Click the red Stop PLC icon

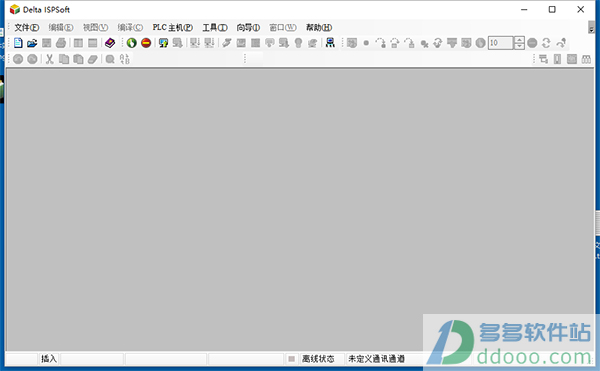pos(146,43)
